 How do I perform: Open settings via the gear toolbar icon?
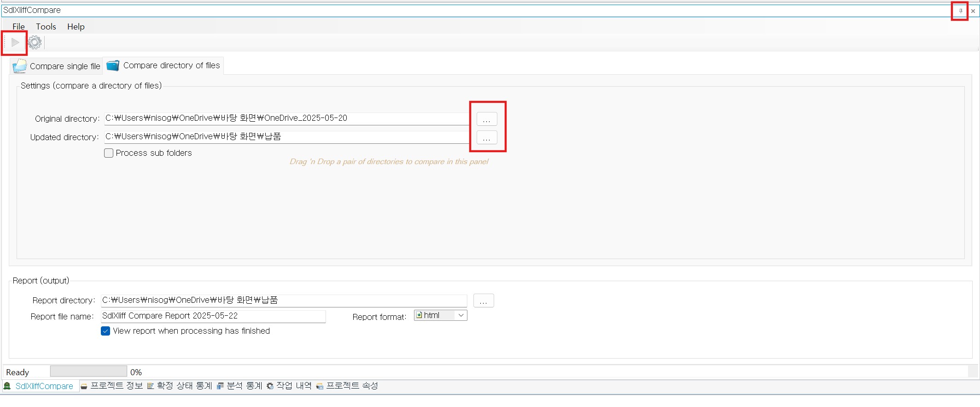[35, 42]
